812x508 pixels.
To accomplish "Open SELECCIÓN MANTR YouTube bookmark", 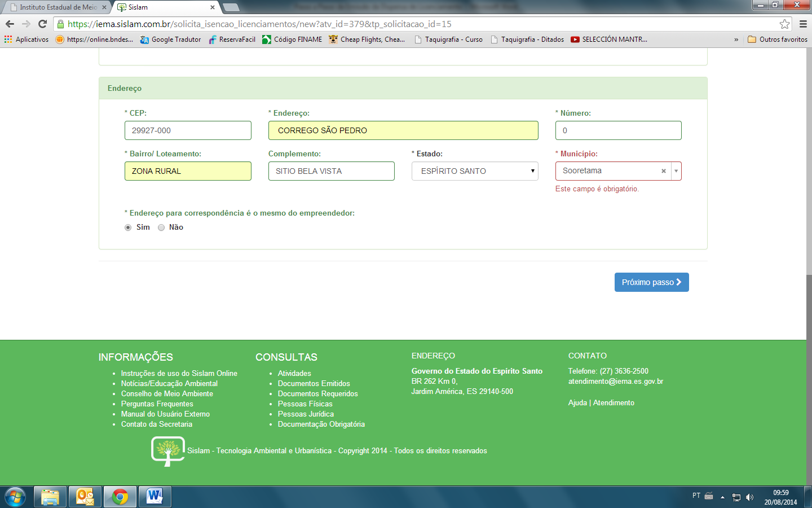I will (609, 40).
